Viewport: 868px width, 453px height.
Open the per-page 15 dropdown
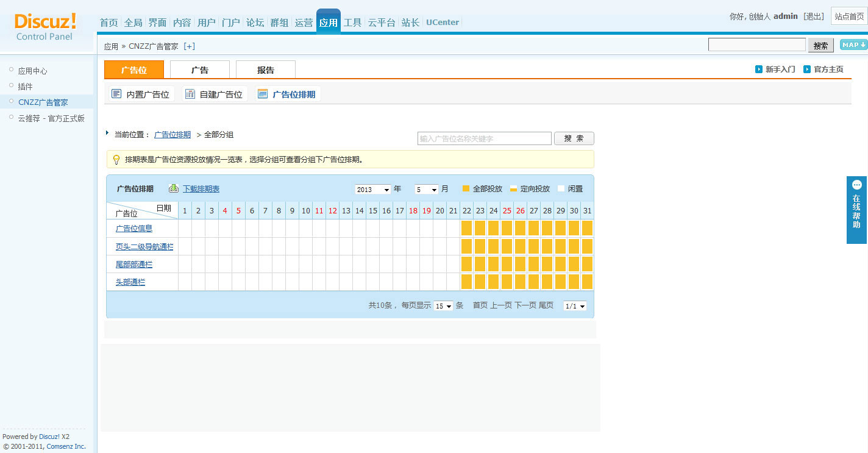pos(444,306)
